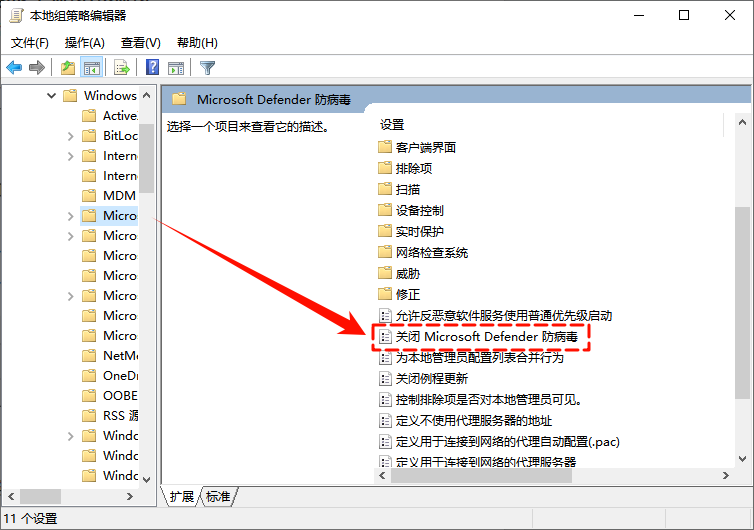Click the tree pane scroll down arrow

(x=147, y=479)
